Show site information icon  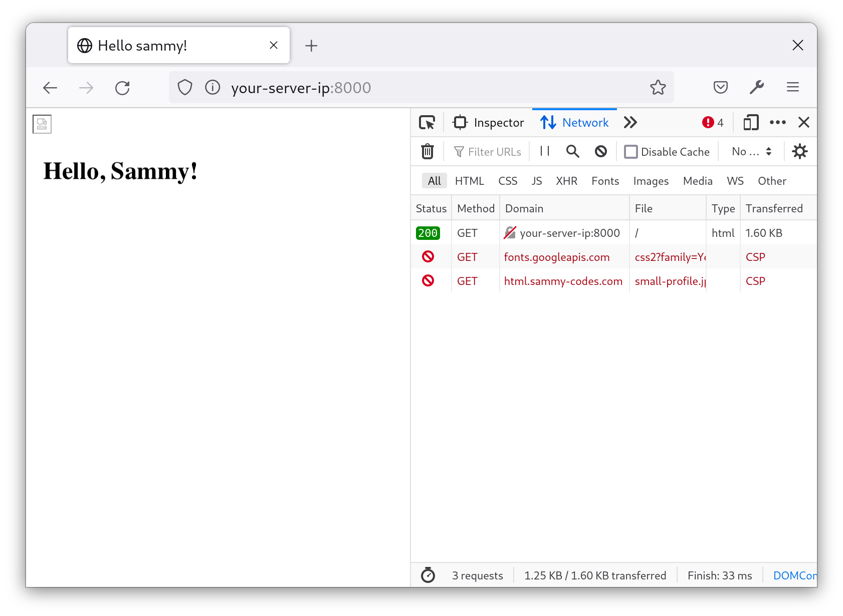coord(213,88)
